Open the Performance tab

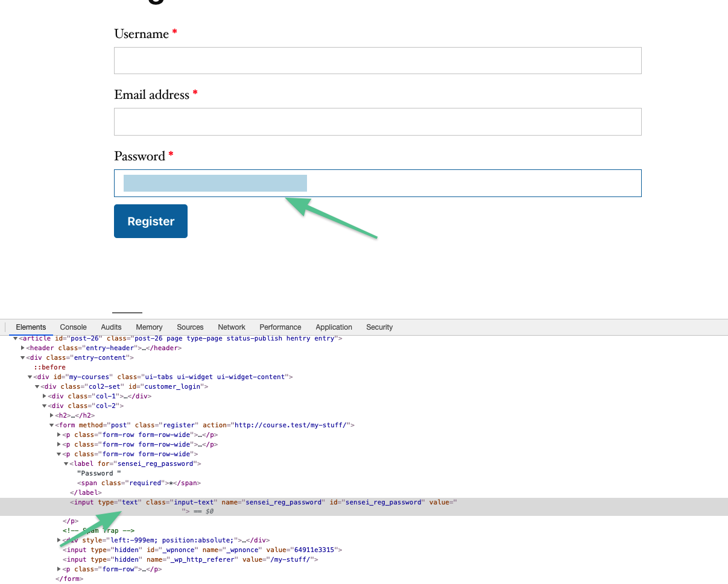[x=280, y=327]
